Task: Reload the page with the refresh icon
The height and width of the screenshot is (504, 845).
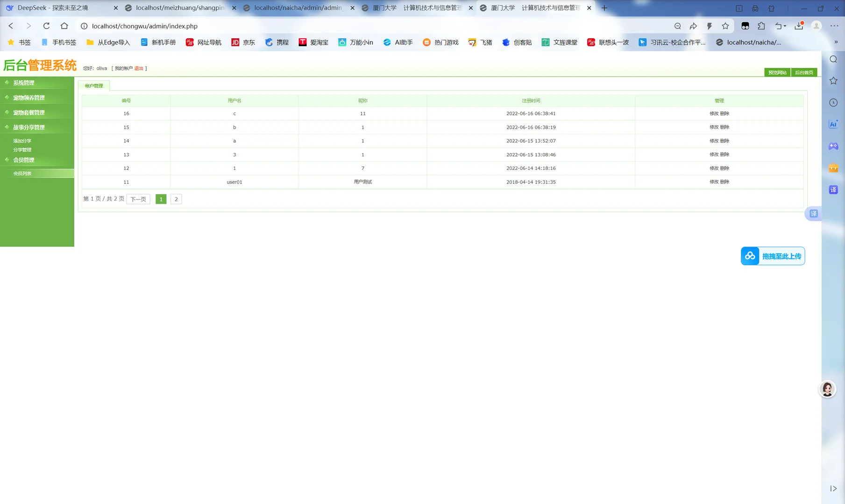Action: point(46,26)
